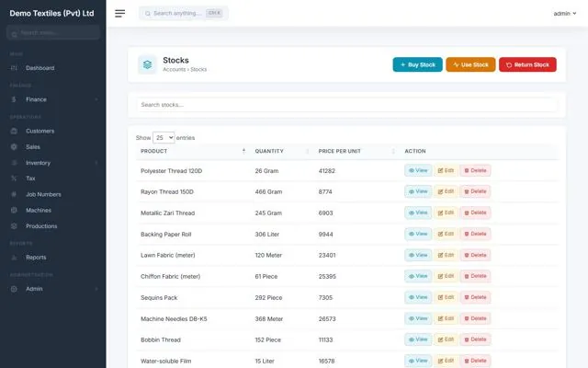Screen dimensions: 588x368
Task: Click the Finance dollar icon
Action: (14, 99)
